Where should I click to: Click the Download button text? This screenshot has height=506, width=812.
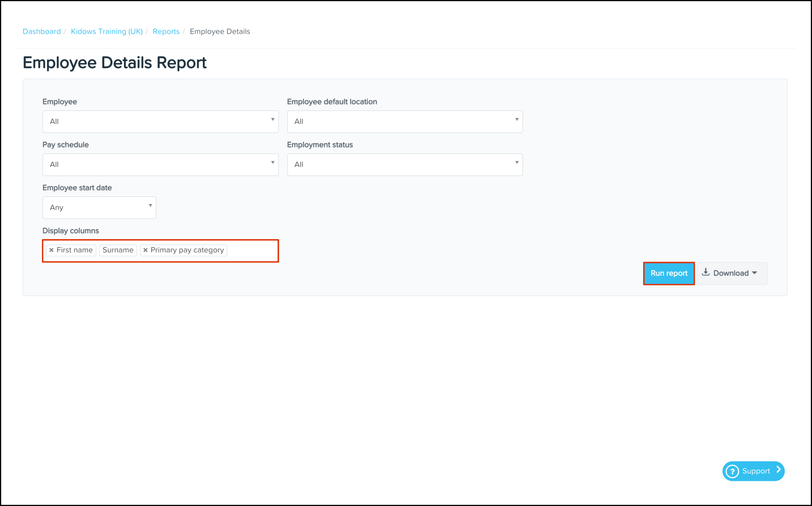(731, 273)
